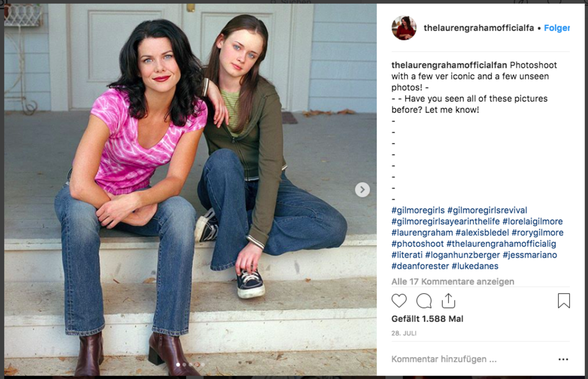Screen dimensions: 588x379
Task: Select the first carousel indicator dot
Action: coord(178,364)
